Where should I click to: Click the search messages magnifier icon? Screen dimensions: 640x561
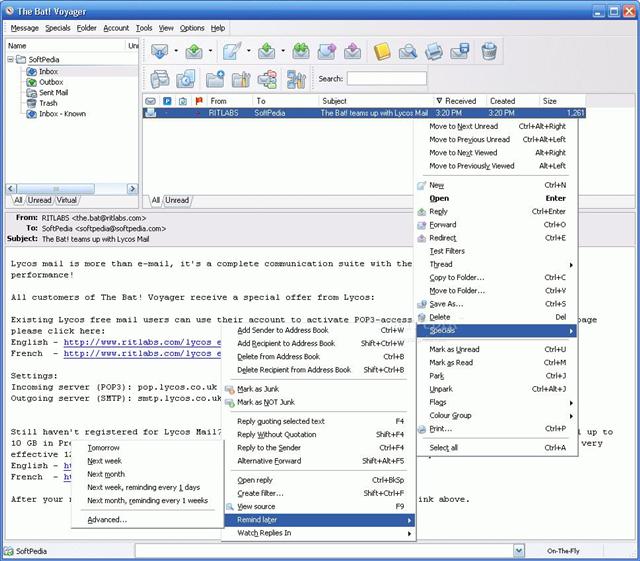408,51
